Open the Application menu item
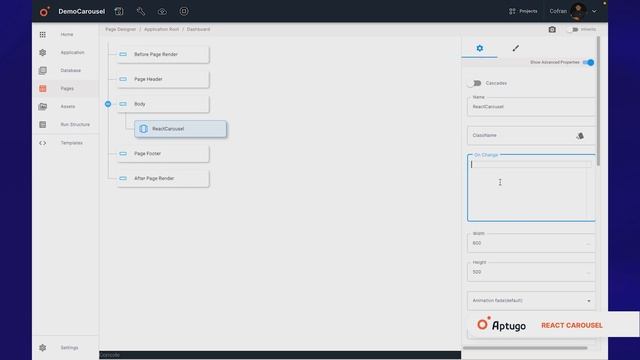Image resolution: width=640 pixels, height=360 pixels. 72,53
